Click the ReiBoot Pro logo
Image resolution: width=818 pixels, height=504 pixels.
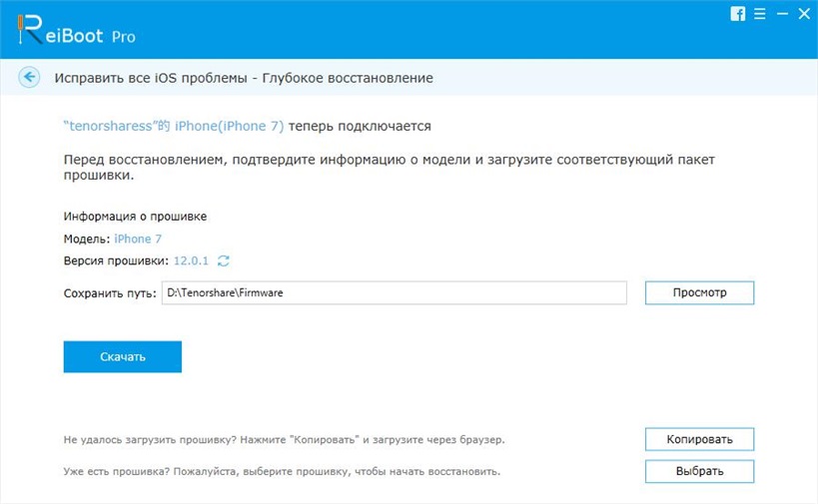coord(76,30)
